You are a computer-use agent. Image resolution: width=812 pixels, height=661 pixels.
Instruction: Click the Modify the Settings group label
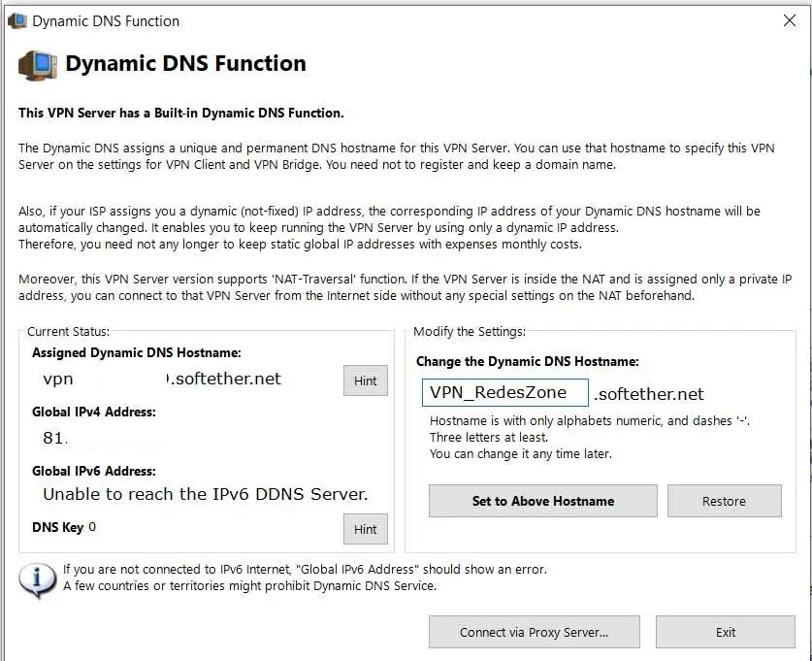click(x=469, y=331)
